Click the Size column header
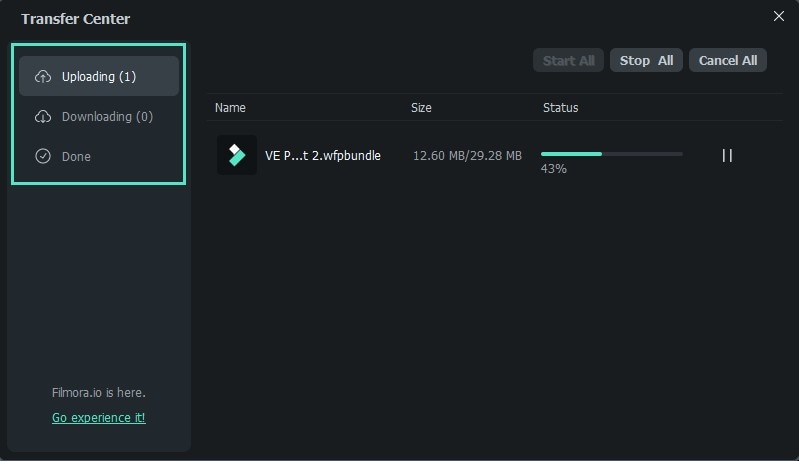Screen dimensions: 799x461 point(422,107)
